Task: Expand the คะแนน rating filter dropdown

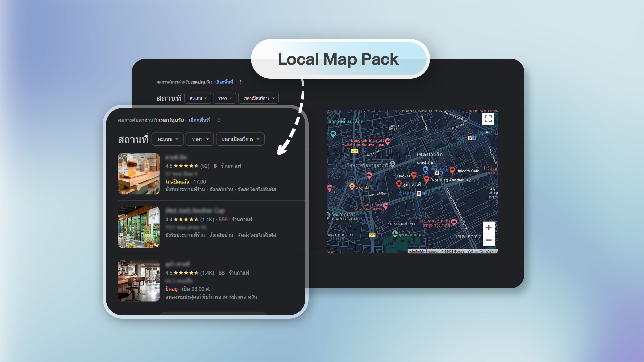Action: [167, 139]
